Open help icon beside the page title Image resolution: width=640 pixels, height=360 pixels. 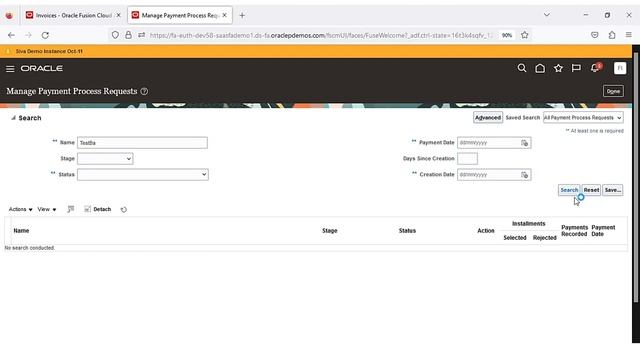(144, 91)
